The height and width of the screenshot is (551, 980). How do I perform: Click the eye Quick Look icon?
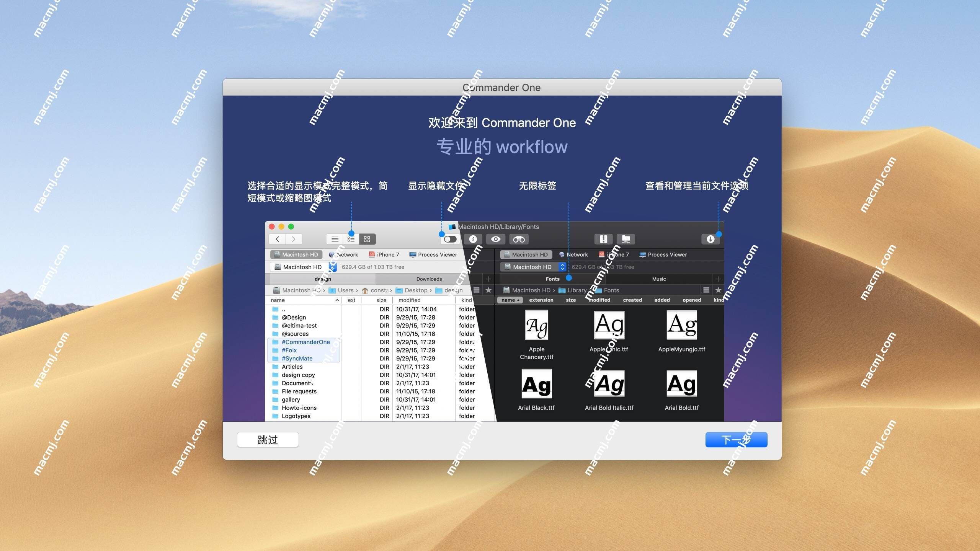[496, 239]
